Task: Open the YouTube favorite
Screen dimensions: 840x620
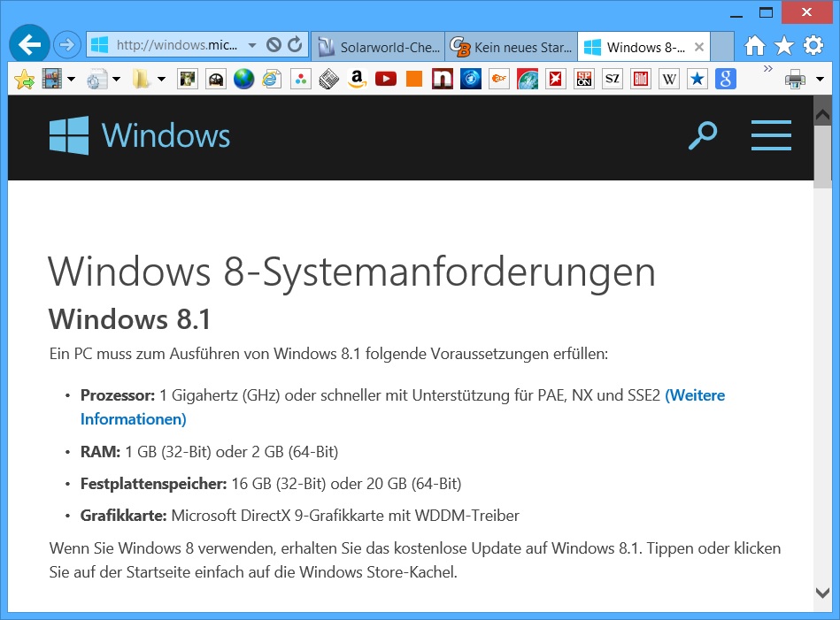Action: pos(386,80)
